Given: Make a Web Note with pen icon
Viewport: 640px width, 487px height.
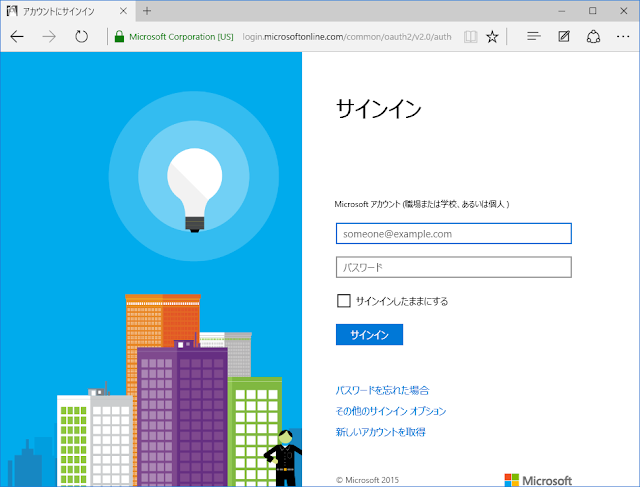Looking at the screenshot, I should click(x=564, y=37).
